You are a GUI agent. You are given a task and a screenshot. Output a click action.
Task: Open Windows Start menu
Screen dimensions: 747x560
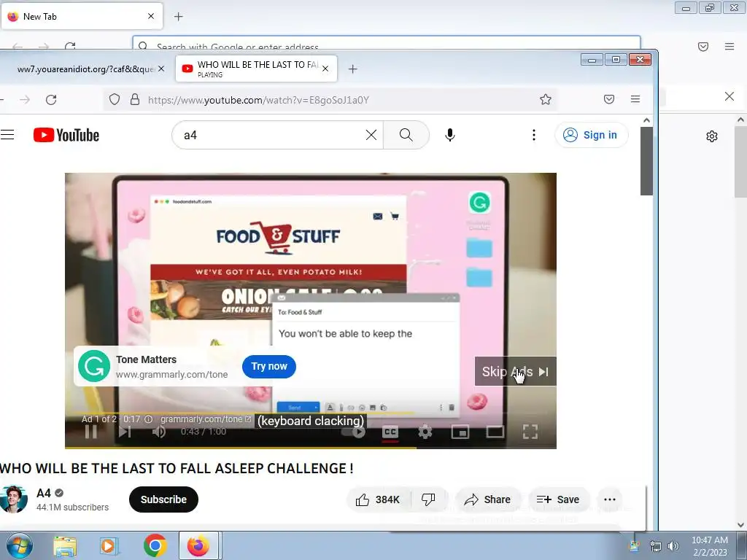20,545
